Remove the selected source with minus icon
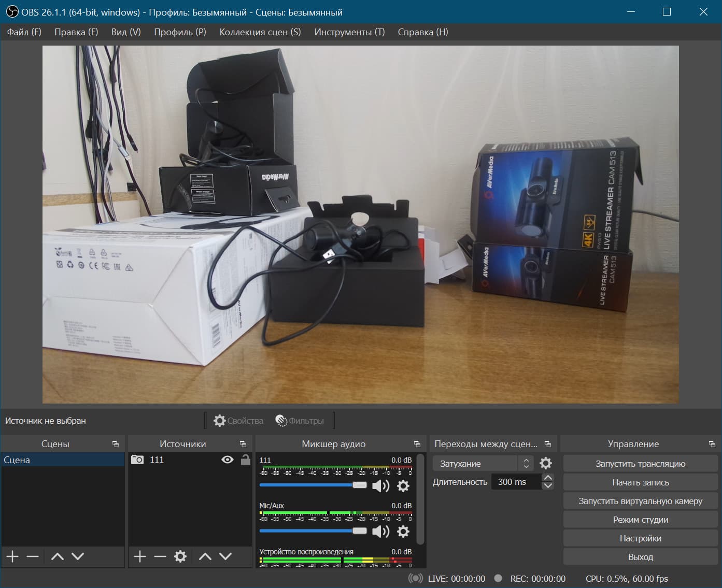The image size is (722, 588). [160, 556]
